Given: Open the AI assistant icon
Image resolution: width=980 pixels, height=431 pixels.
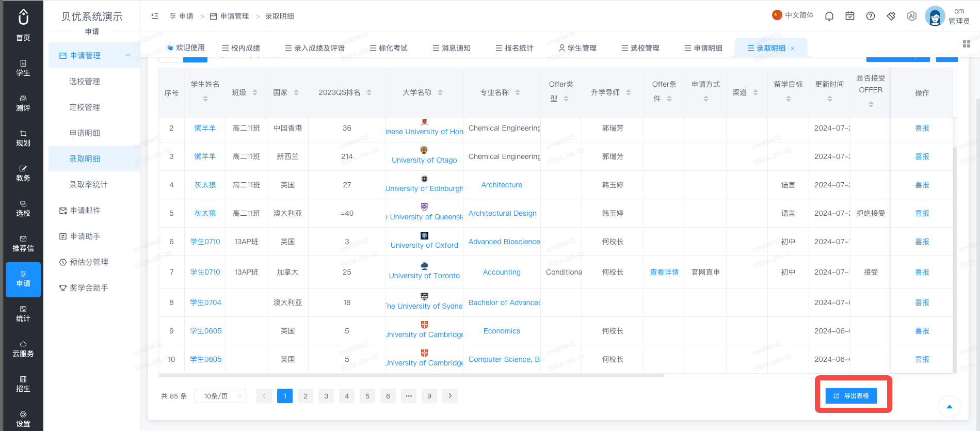Looking at the screenshot, I should click(911, 16).
